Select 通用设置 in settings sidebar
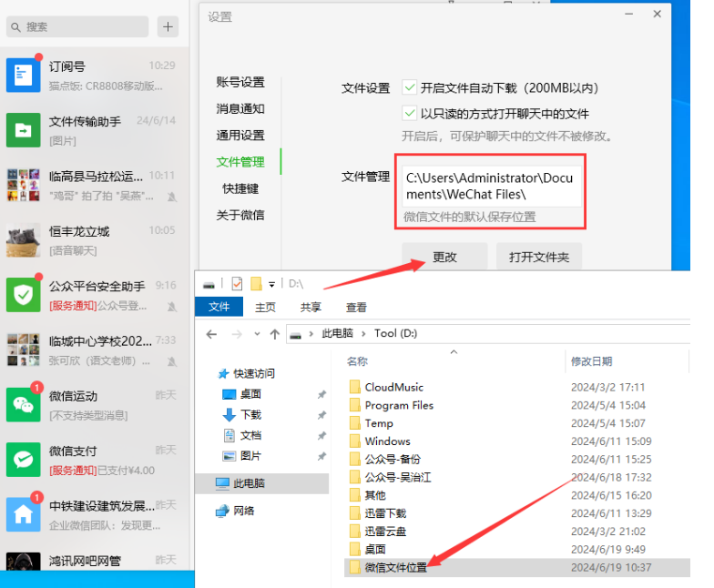The image size is (714, 588). point(240,135)
